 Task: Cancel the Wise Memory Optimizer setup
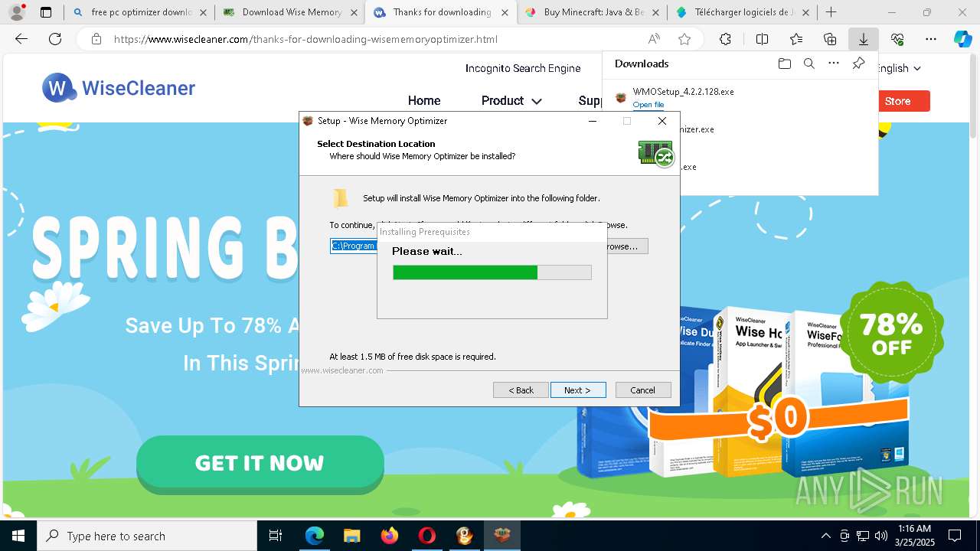[643, 390]
